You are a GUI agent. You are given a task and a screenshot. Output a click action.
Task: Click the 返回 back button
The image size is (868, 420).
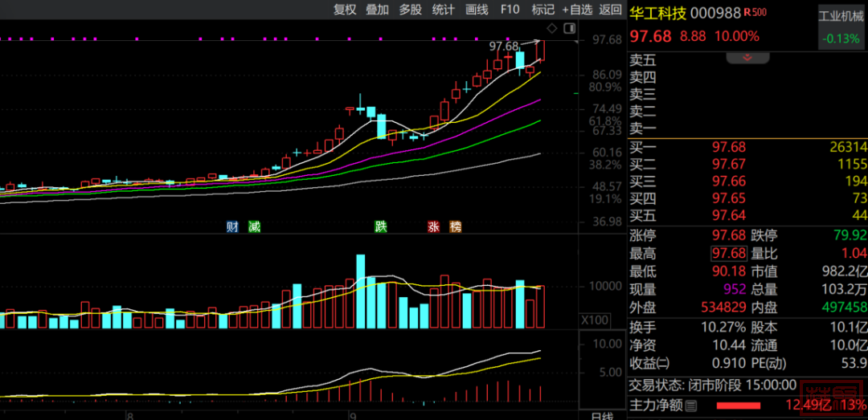[611, 10]
